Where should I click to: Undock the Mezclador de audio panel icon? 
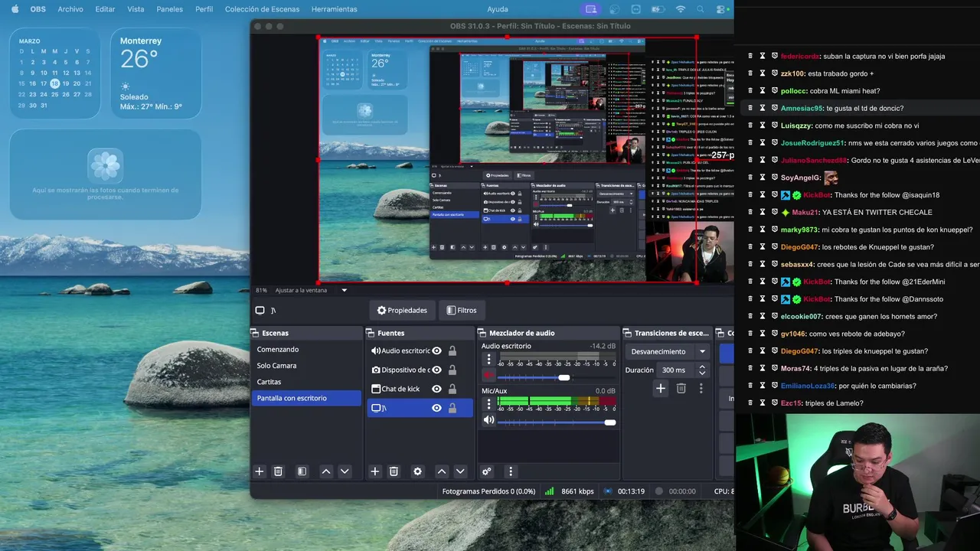pos(482,333)
